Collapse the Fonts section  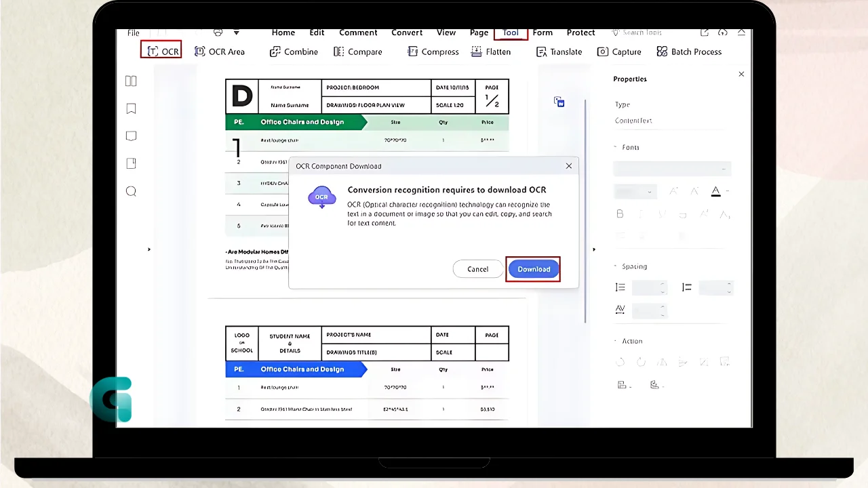[616, 147]
